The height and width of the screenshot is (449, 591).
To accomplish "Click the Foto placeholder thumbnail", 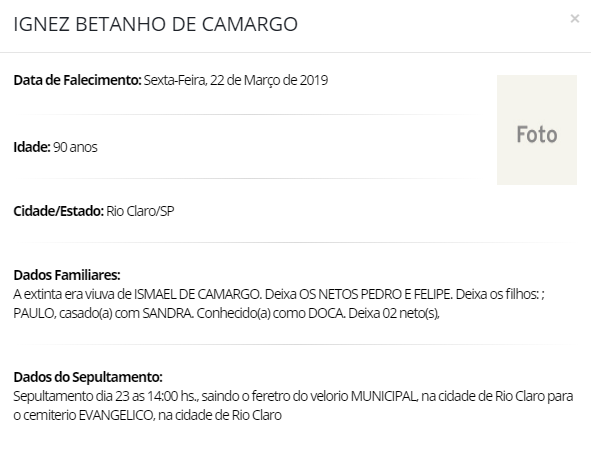I will [x=537, y=130].
